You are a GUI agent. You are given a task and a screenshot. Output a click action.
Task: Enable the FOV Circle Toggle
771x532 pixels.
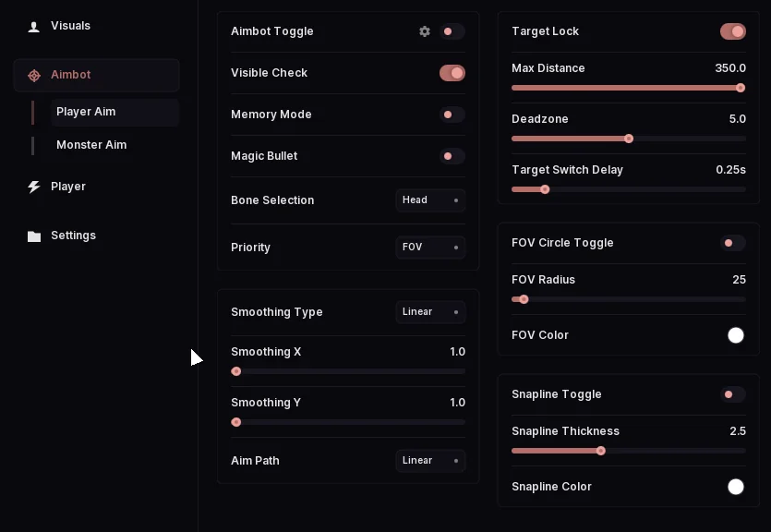click(x=732, y=243)
